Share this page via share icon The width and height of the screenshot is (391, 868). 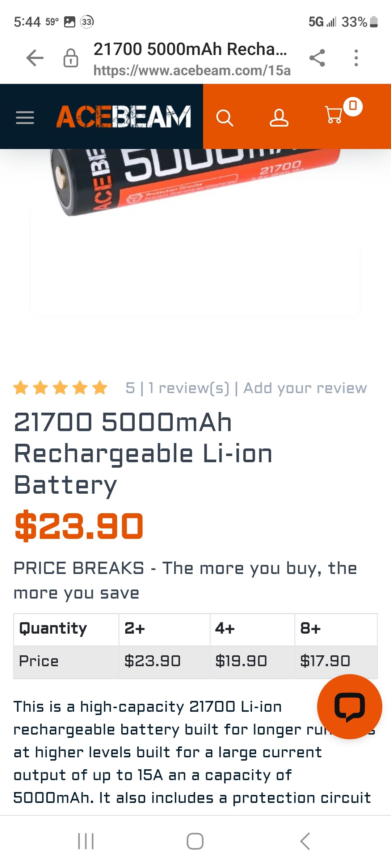[x=317, y=58]
